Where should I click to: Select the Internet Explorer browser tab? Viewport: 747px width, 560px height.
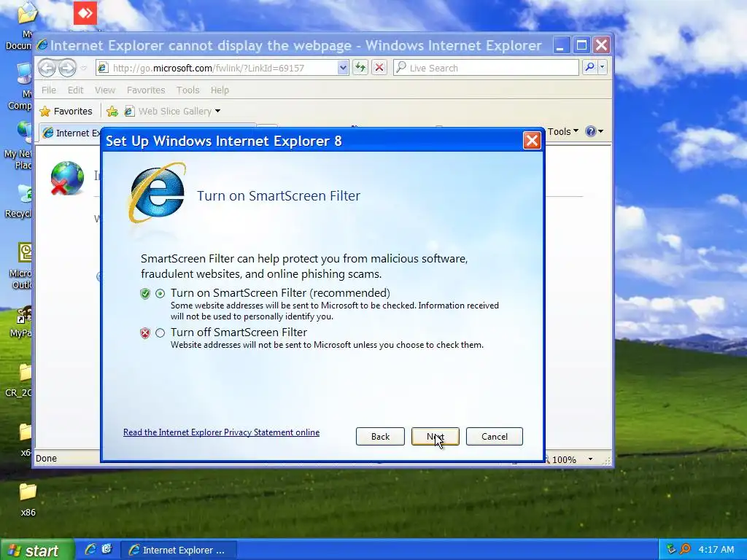point(71,133)
